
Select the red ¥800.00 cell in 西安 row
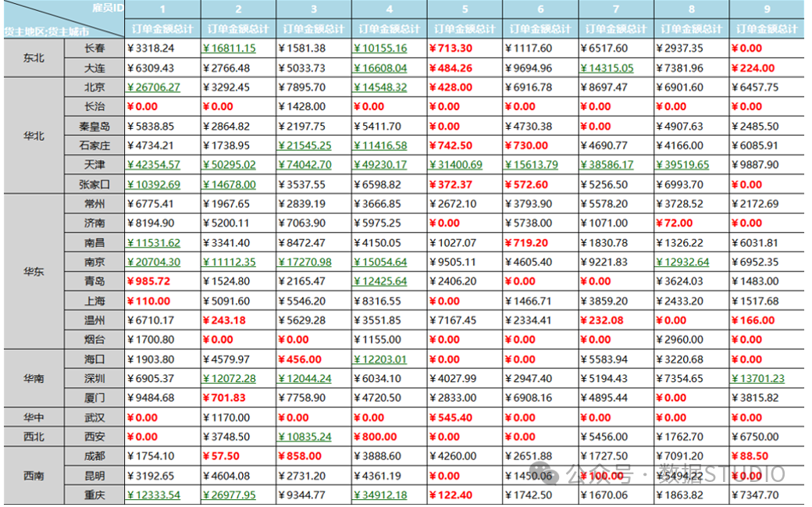(390, 437)
